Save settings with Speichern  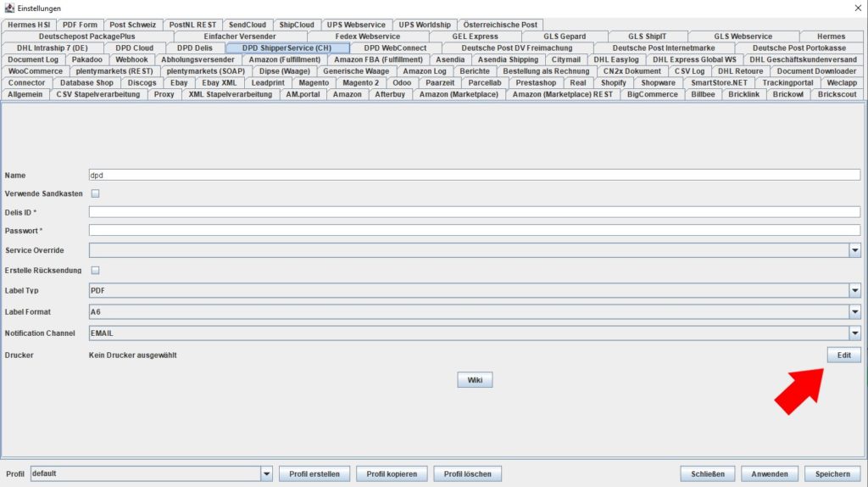(x=832, y=473)
